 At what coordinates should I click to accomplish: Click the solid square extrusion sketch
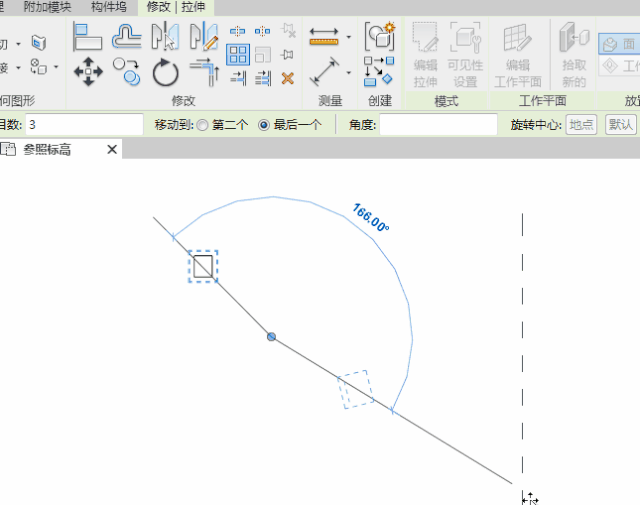pos(203,266)
